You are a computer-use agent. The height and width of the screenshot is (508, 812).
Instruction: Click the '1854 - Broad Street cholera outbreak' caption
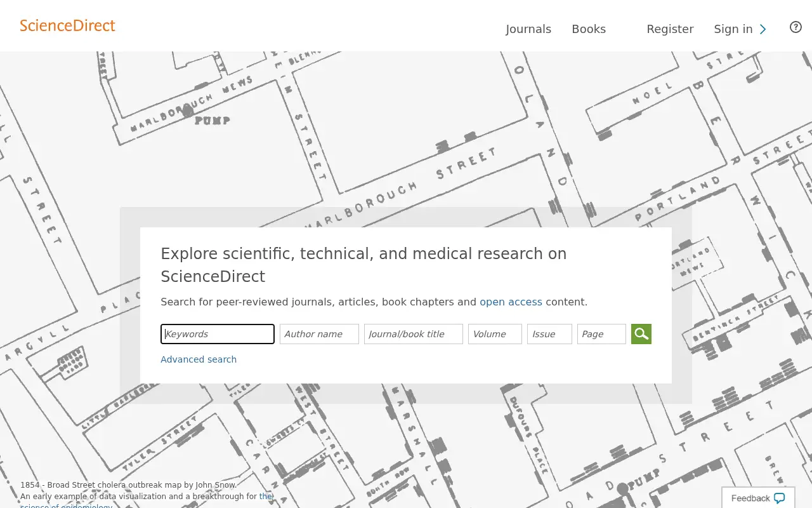click(x=128, y=485)
